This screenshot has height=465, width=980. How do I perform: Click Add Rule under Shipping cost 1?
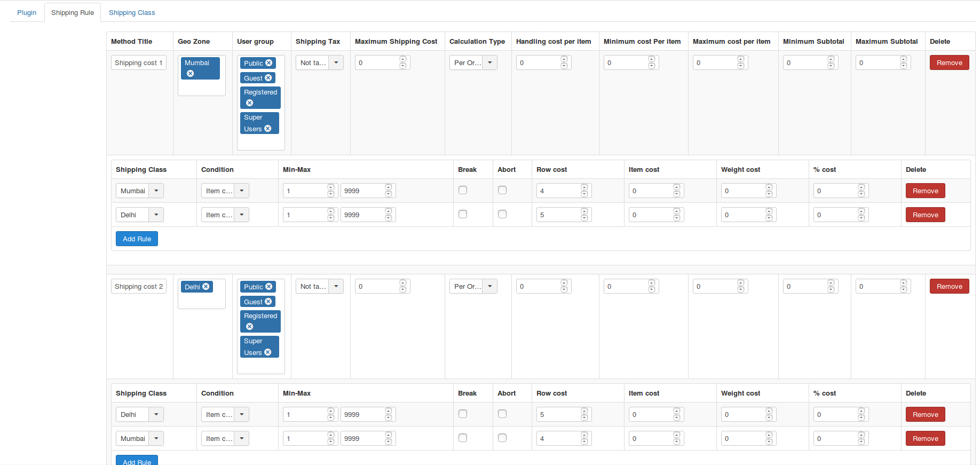pyautogui.click(x=137, y=239)
